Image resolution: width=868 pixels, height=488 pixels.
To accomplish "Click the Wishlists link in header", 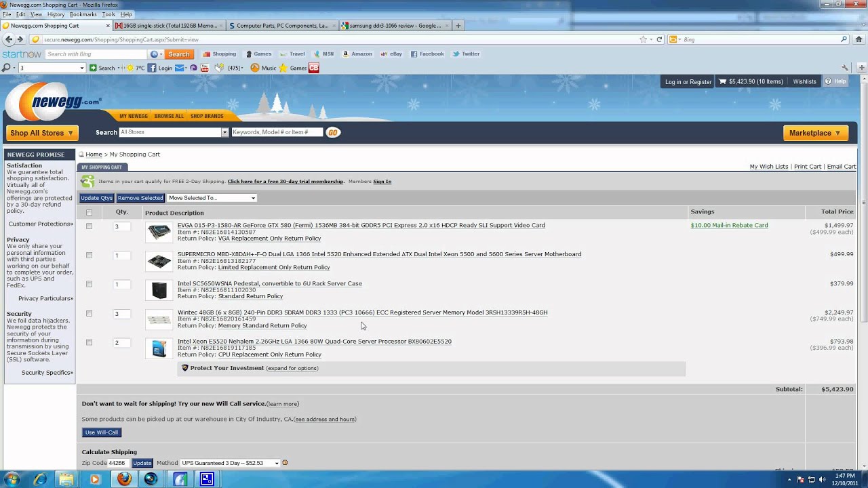I will tap(804, 82).
